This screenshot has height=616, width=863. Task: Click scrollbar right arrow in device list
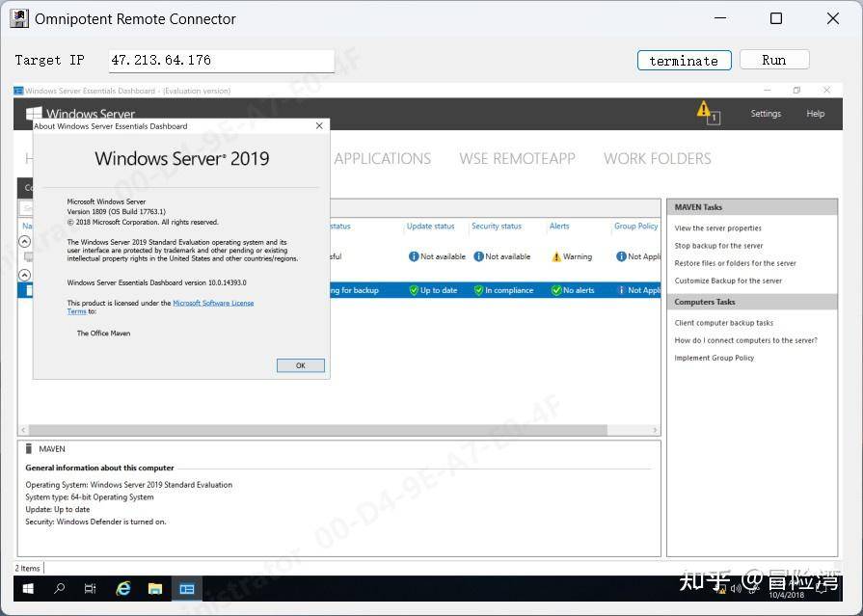point(655,430)
